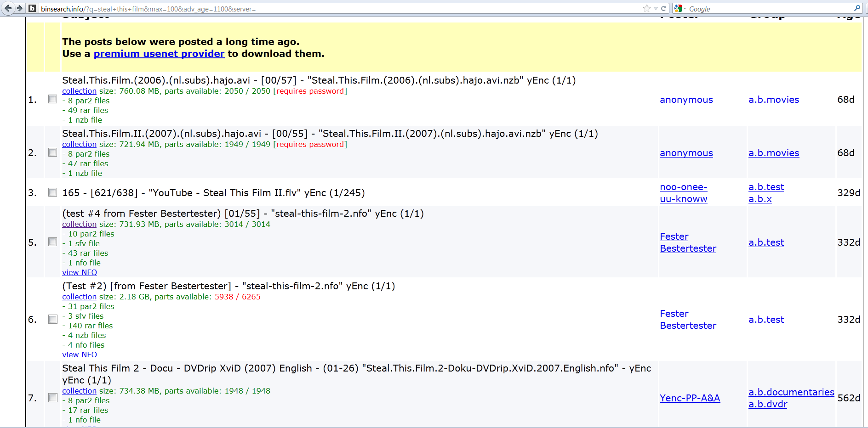Viewport: 868px width, 428px height.
Task: Open anonymous poster link in result 2
Action: (x=686, y=153)
